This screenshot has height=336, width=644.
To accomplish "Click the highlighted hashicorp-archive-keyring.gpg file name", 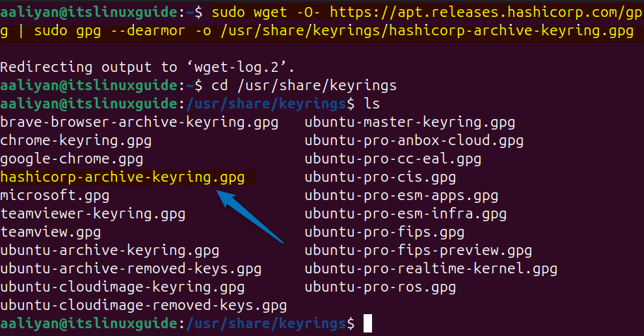I will (123, 178).
